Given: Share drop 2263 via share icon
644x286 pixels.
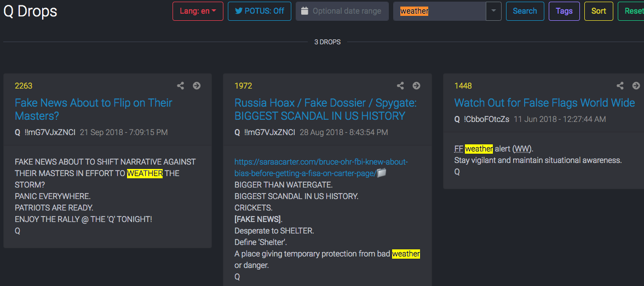Looking at the screenshot, I should tap(180, 85).
